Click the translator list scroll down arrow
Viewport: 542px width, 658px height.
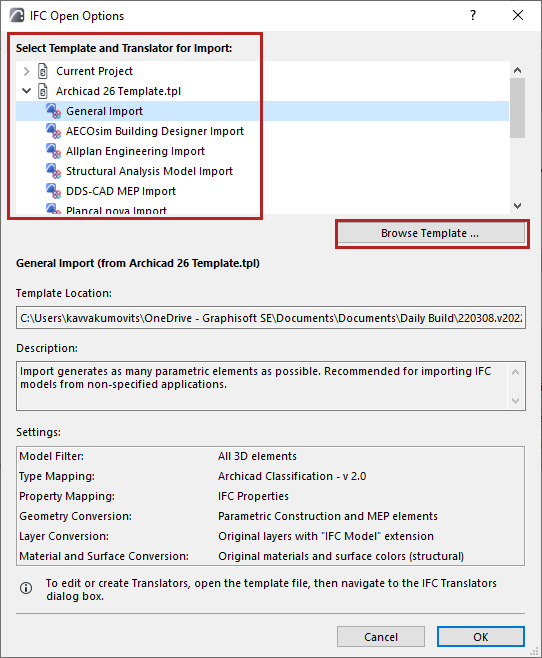pyautogui.click(x=518, y=206)
